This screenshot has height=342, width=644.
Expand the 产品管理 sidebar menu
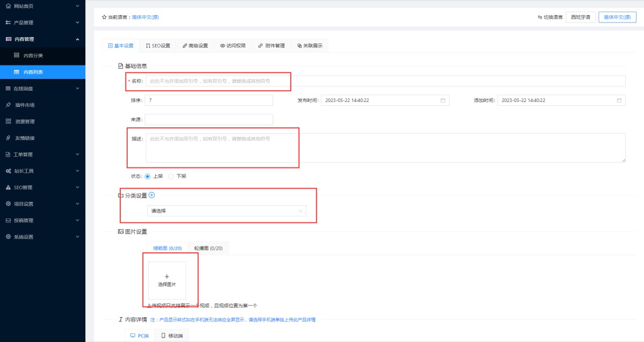click(x=42, y=23)
